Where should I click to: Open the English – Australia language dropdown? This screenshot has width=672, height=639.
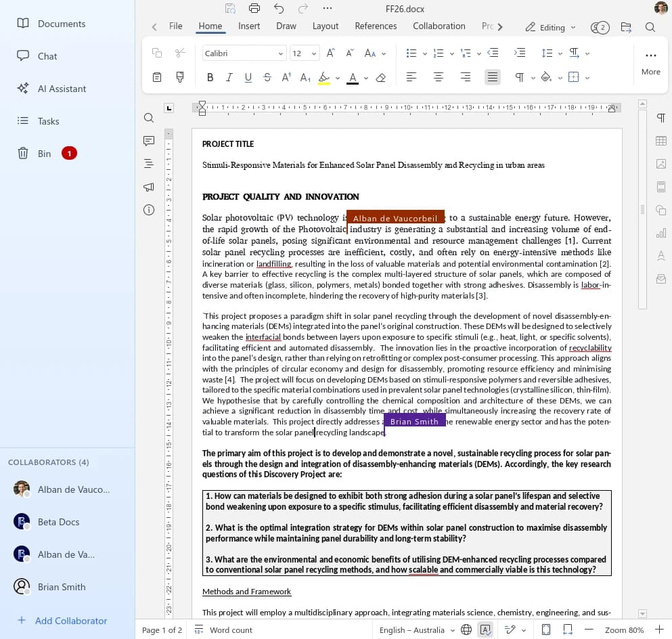point(414,630)
